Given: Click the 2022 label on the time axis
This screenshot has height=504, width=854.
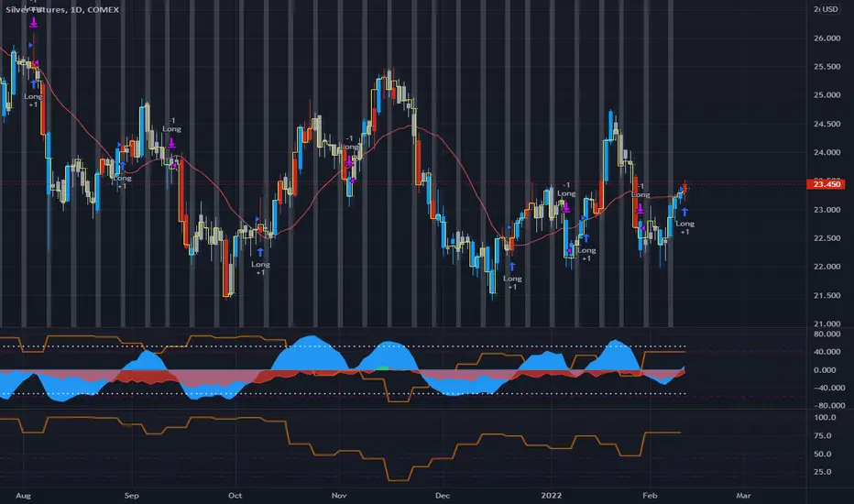Looking at the screenshot, I should (x=551, y=495).
